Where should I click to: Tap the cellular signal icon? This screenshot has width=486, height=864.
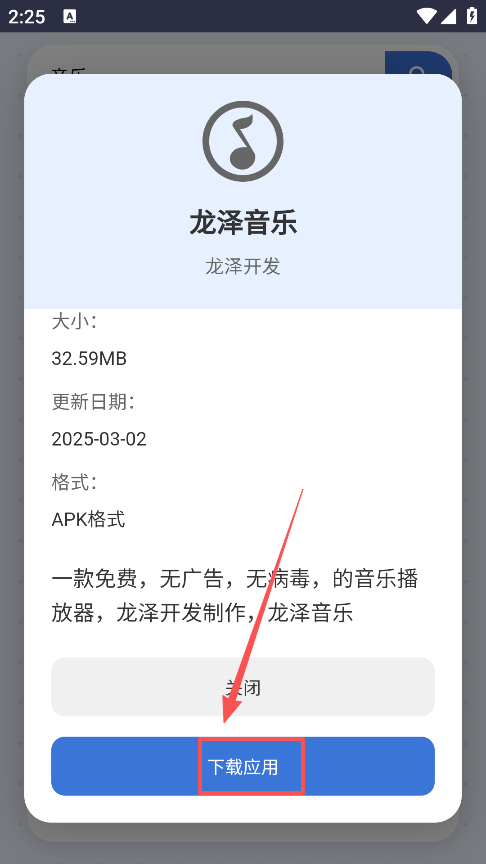pos(449,16)
